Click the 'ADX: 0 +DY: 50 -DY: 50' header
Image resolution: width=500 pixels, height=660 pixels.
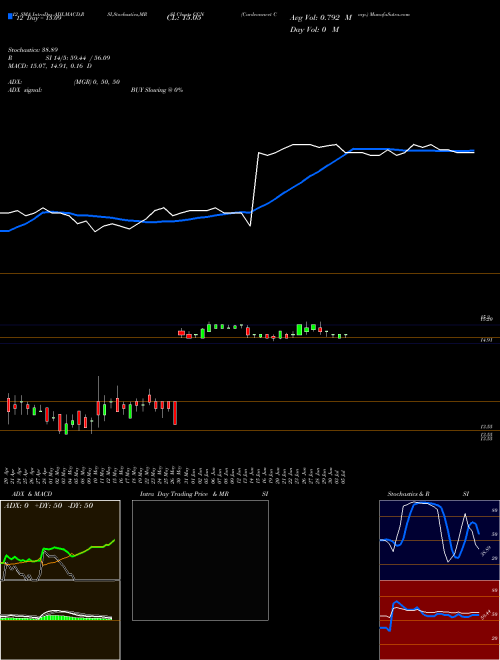(x=48, y=506)
